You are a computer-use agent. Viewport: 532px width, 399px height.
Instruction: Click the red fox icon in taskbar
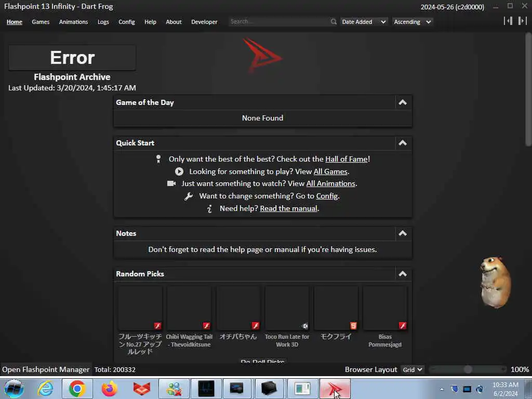(142, 389)
